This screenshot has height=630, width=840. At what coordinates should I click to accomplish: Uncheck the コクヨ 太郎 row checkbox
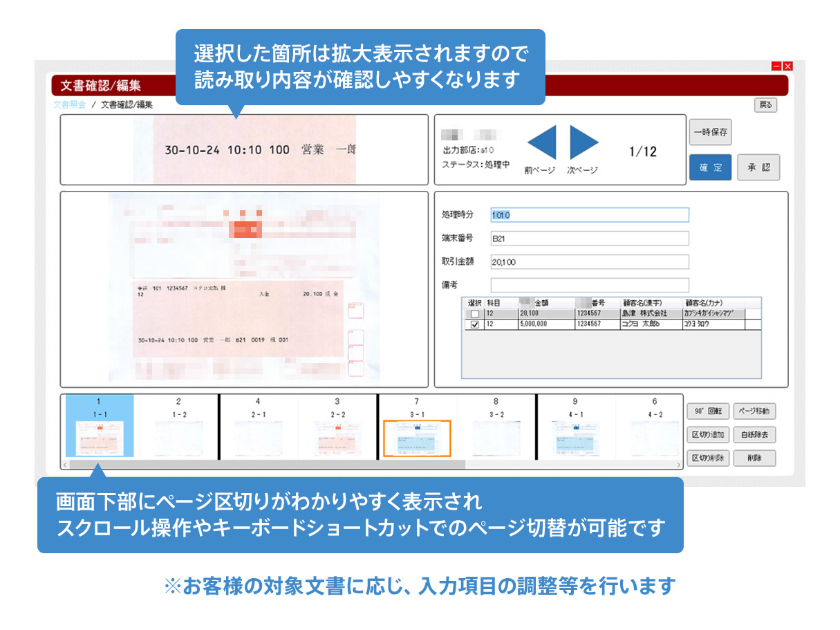(x=474, y=324)
